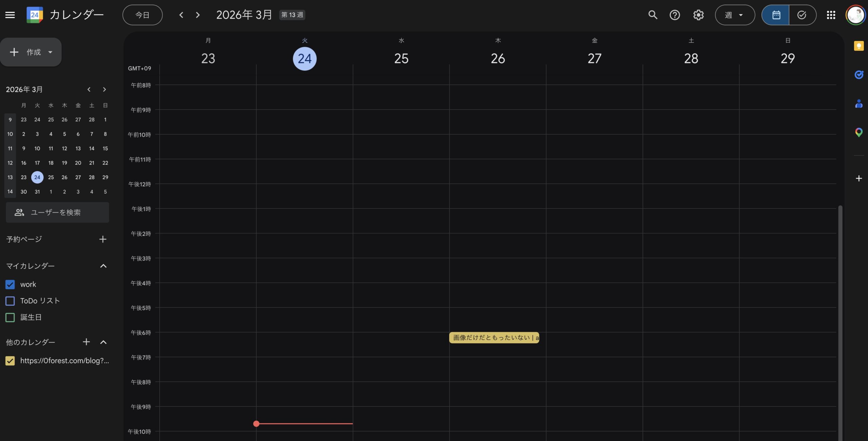Screen dimensions: 868x441
Task: Click the ユーザーを検索 search field
Action: point(58,213)
